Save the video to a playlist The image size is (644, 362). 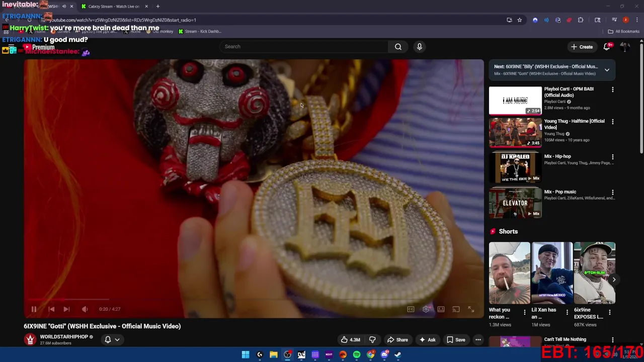[456, 340]
